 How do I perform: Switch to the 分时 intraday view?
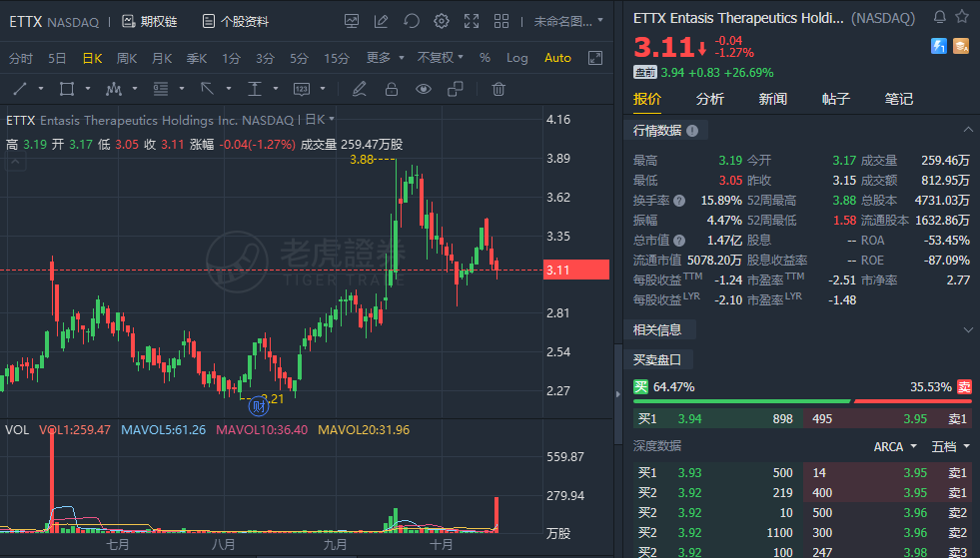21,58
